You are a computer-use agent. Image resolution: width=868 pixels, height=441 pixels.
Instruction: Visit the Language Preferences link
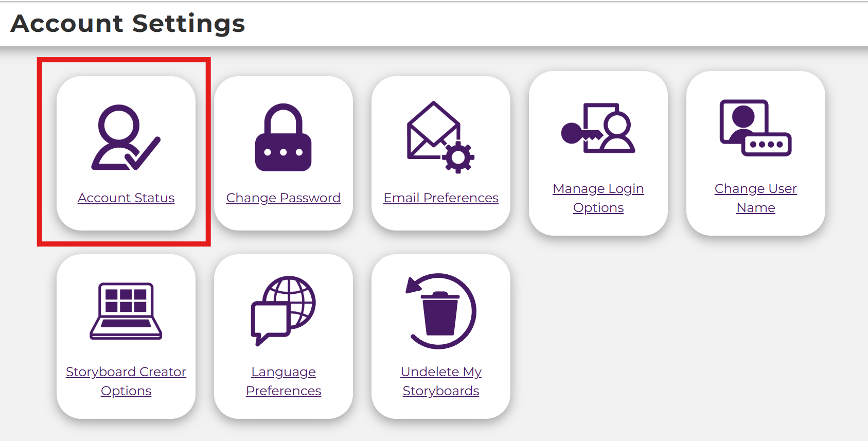point(284,381)
